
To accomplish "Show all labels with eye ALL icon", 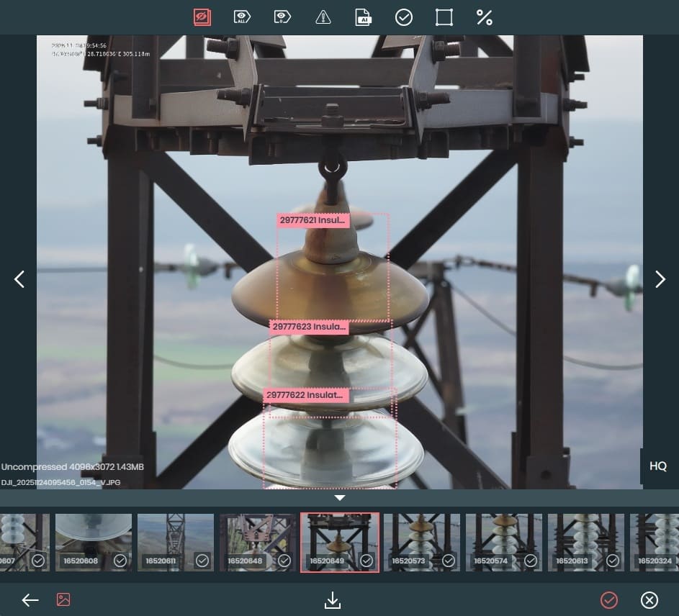I will coord(242,17).
